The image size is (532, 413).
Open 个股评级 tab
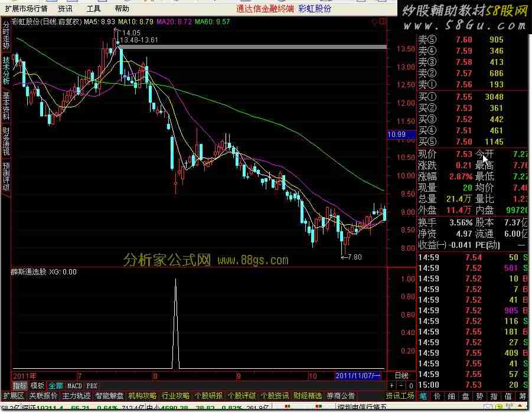(241, 396)
